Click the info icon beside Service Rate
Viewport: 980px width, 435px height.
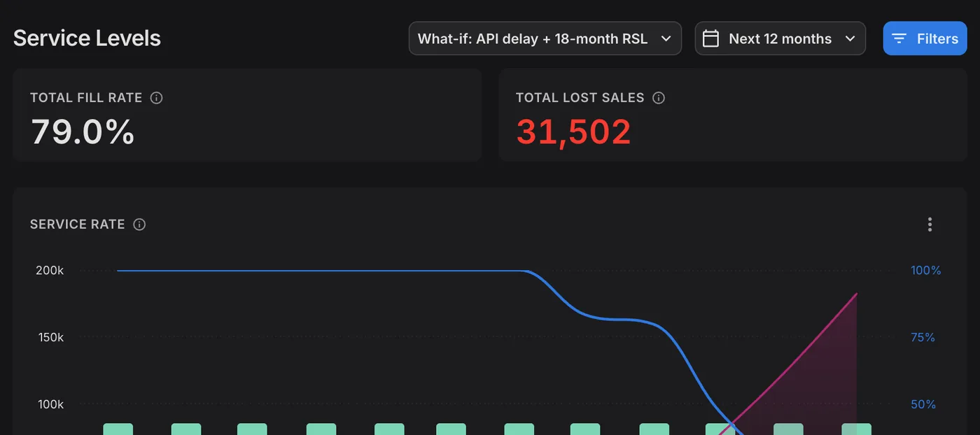[139, 224]
